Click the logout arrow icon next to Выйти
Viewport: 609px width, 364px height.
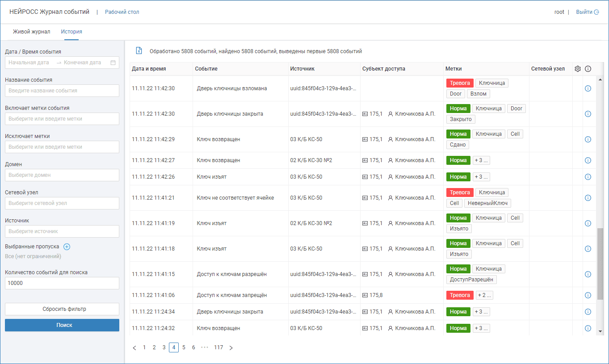596,12
